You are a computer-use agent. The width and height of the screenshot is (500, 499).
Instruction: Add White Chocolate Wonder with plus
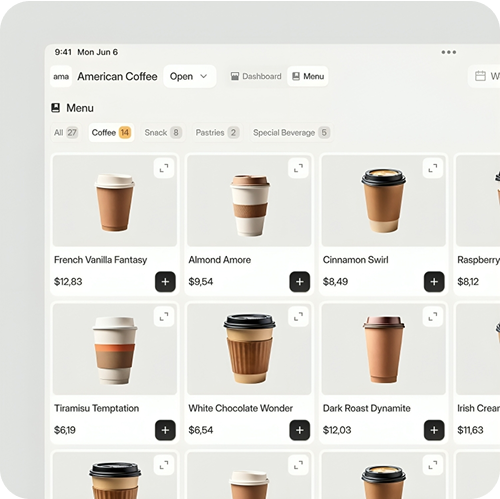[300, 430]
